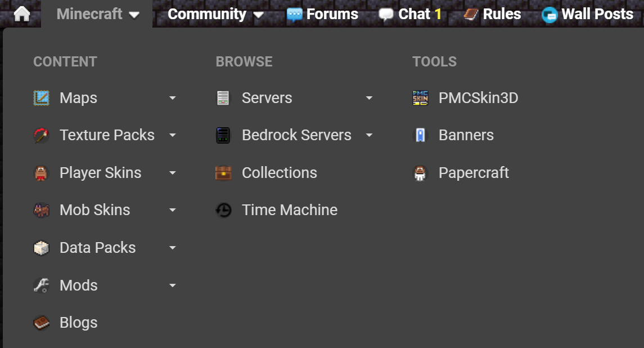
Task: Open the Community dropdown menu
Action: pyautogui.click(x=215, y=14)
